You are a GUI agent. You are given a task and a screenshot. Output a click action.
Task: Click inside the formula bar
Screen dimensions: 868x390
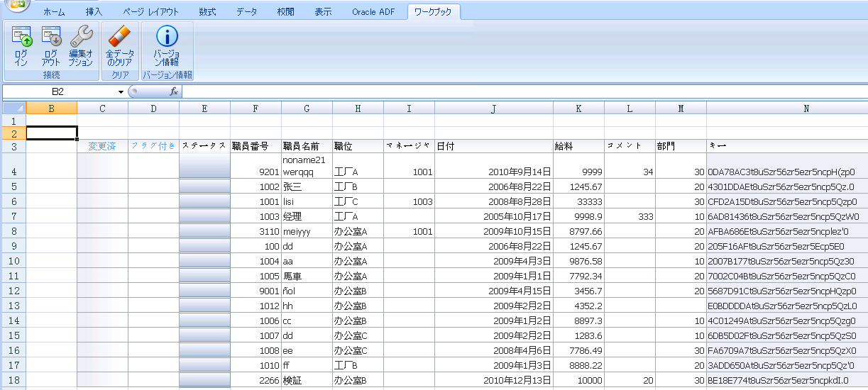[x=524, y=92]
